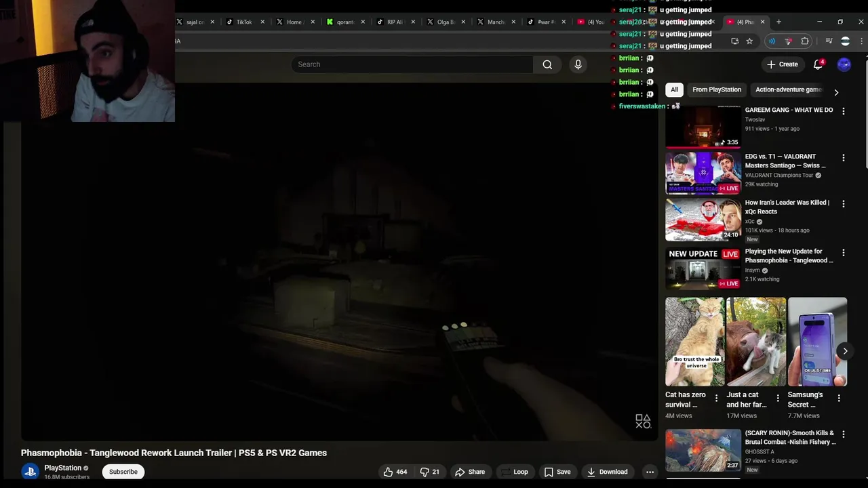Click the Share button
The width and height of the screenshot is (868, 488).
470,472
